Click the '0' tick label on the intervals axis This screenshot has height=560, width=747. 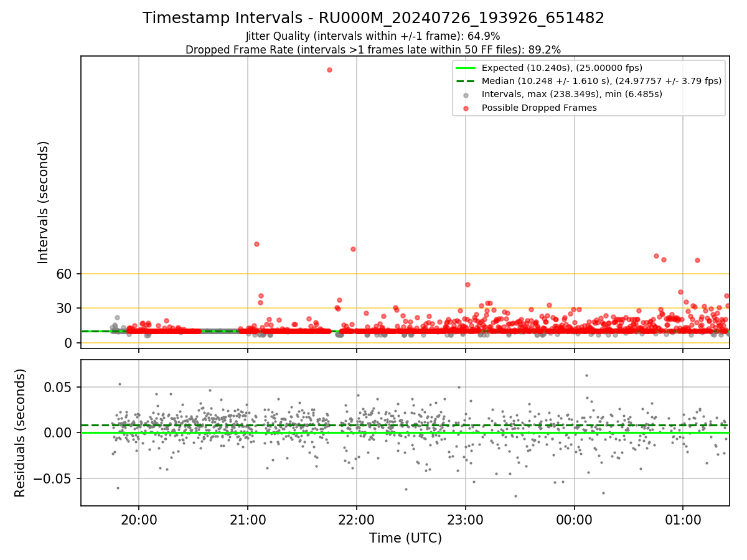(69, 343)
